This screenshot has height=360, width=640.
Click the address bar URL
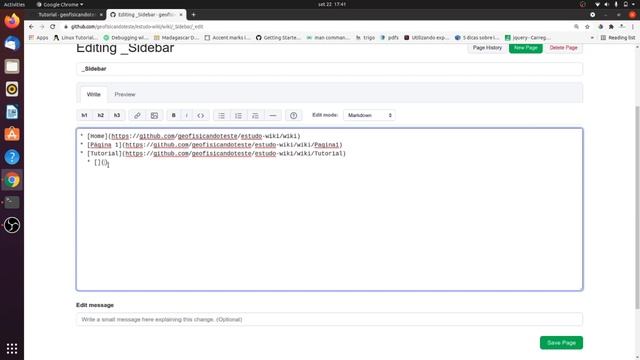[137, 27]
